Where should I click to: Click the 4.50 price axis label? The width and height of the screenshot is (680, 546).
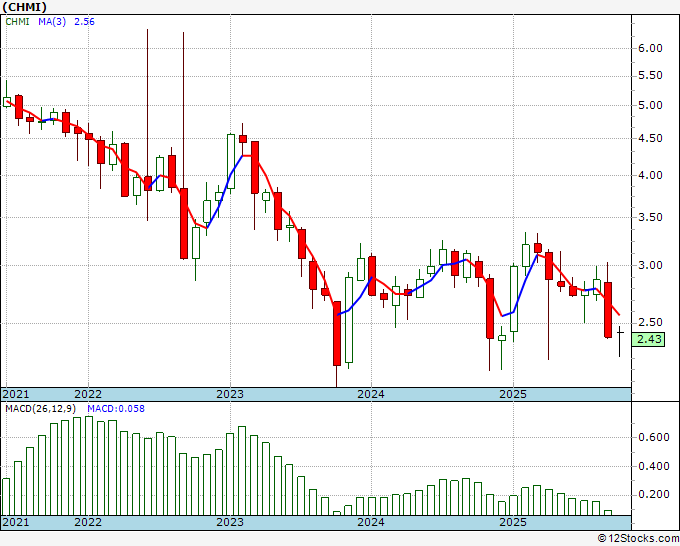pyautogui.click(x=650, y=138)
